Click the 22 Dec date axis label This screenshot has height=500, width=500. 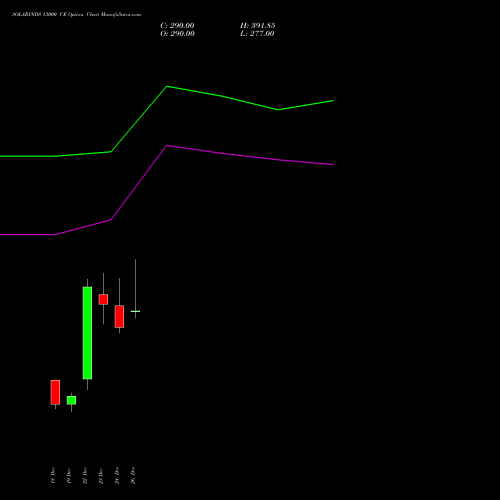(85, 475)
